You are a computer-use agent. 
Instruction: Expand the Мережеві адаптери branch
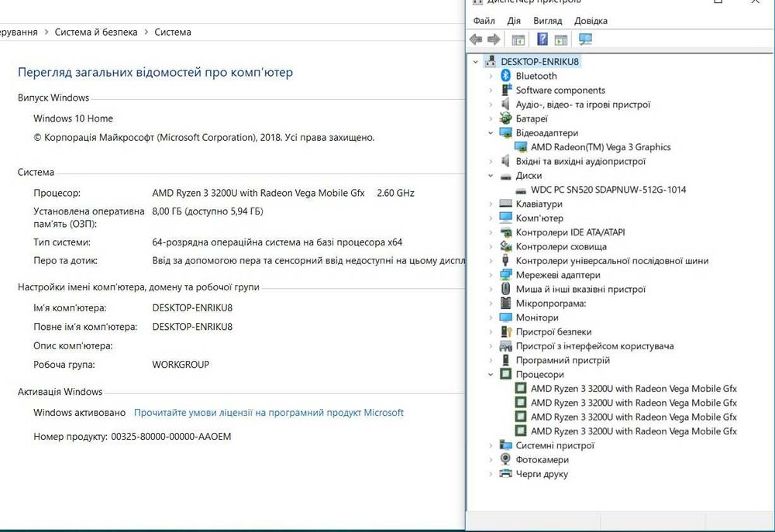coord(491,275)
